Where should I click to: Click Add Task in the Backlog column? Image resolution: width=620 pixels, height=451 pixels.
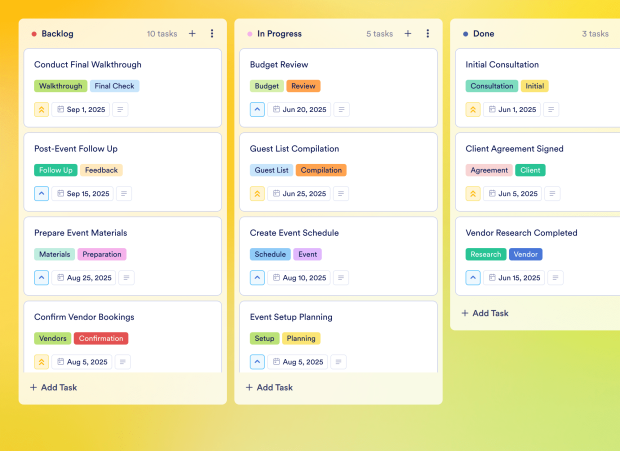[53, 387]
